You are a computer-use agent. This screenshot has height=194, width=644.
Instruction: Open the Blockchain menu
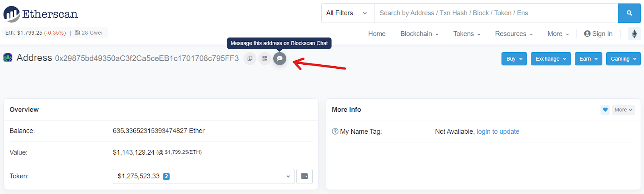419,34
